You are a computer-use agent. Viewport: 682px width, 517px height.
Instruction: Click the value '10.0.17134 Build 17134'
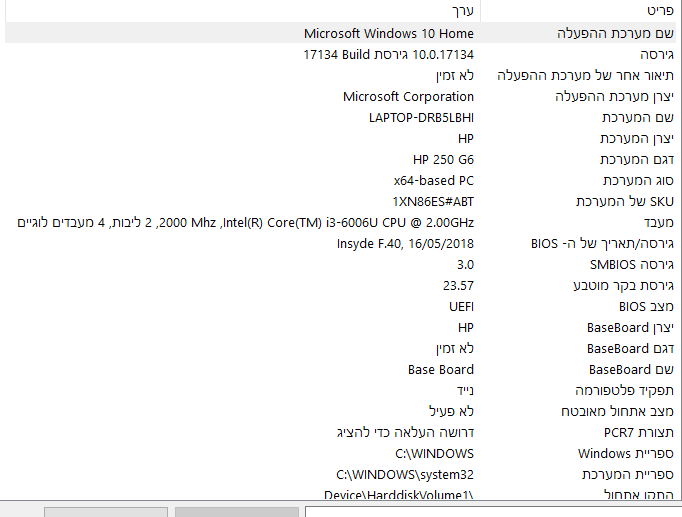[388, 55]
